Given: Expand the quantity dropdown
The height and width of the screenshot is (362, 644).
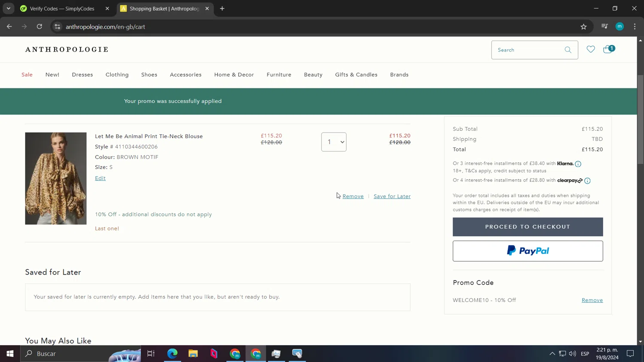Looking at the screenshot, I should pos(334,142).
